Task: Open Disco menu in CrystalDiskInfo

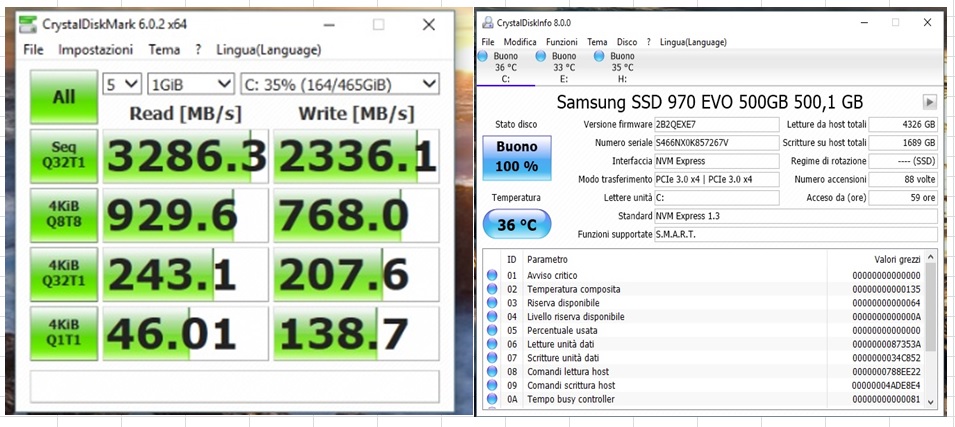Action: click(627, 42)
